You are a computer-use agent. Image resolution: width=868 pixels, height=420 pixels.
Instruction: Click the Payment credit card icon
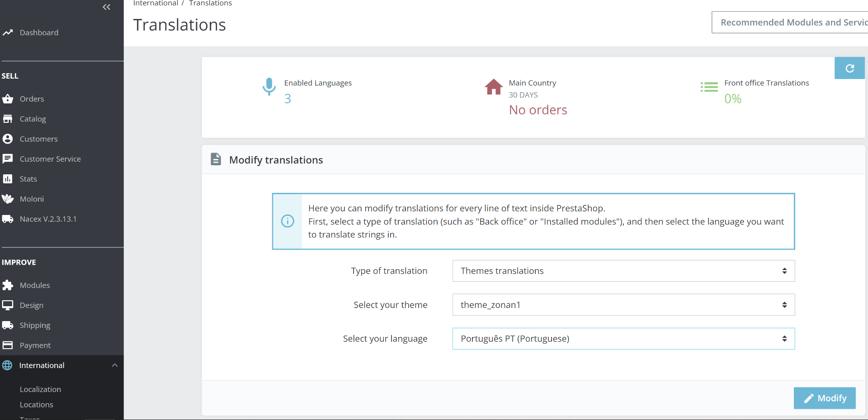pos(7,345)
